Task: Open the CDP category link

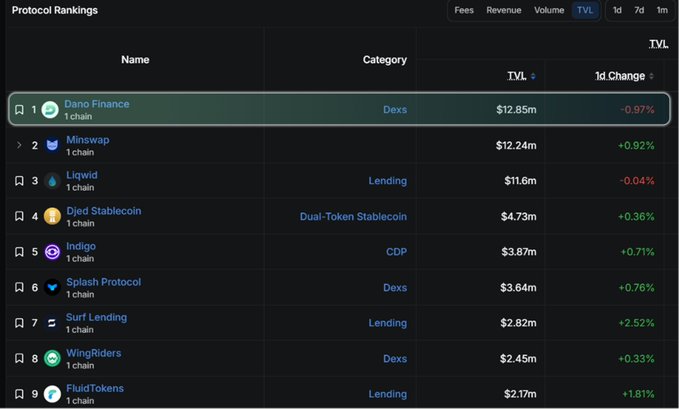Action: coord(396,252)
